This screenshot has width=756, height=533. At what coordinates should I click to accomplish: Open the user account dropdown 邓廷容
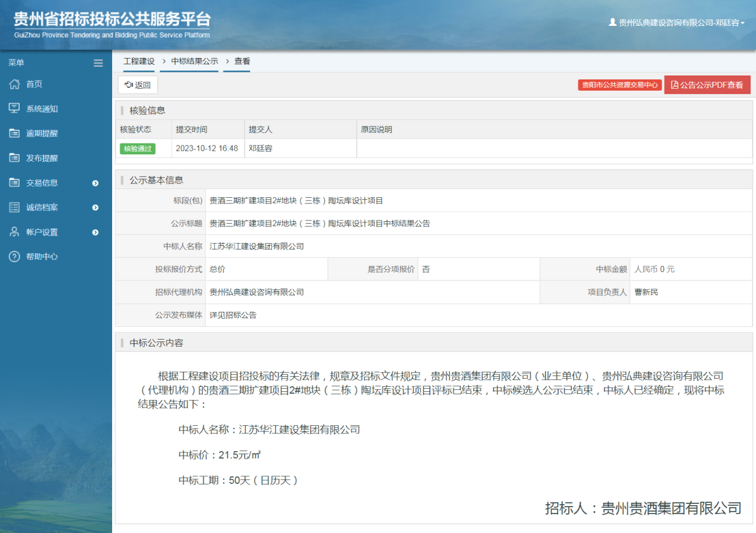(x=677, y=23)
